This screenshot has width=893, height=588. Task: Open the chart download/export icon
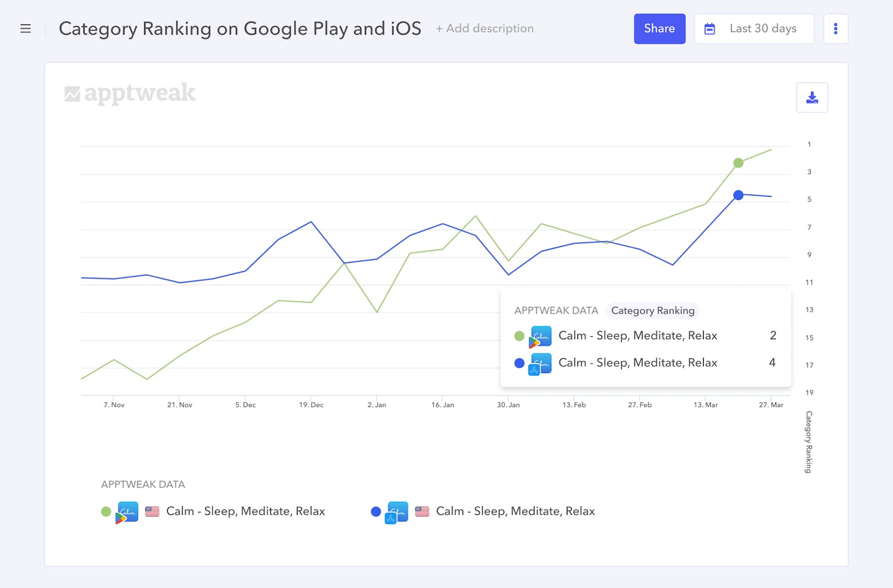pyautogui.click(x=812, y=97)
